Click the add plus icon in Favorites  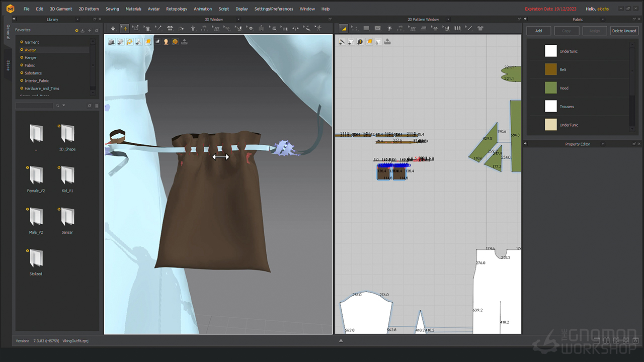tap(89, 30)
